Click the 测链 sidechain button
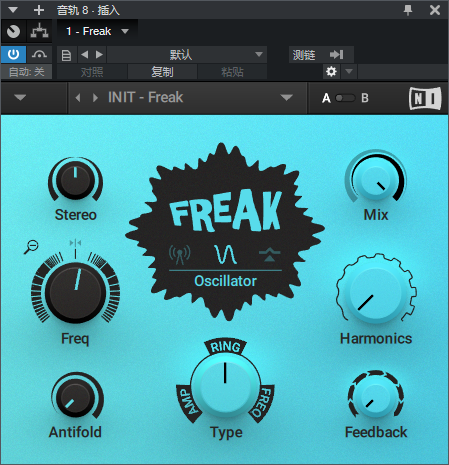 tap(304, 54)
